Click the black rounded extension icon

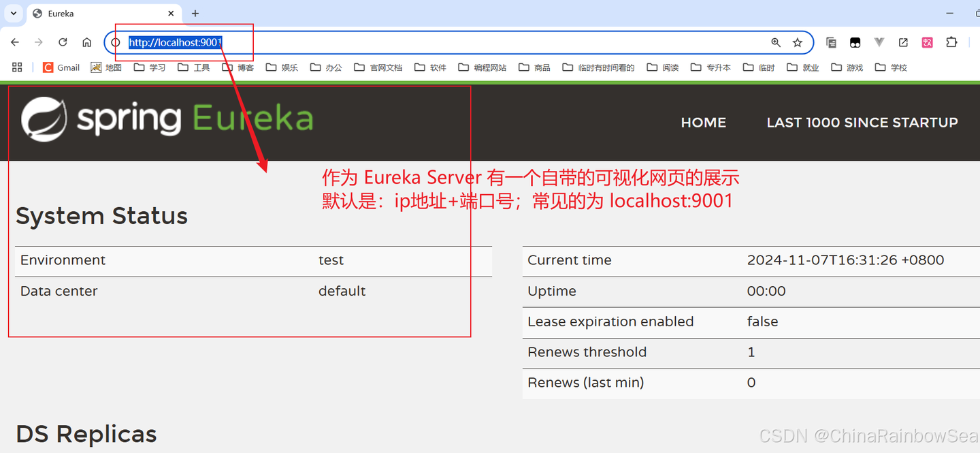855,42
